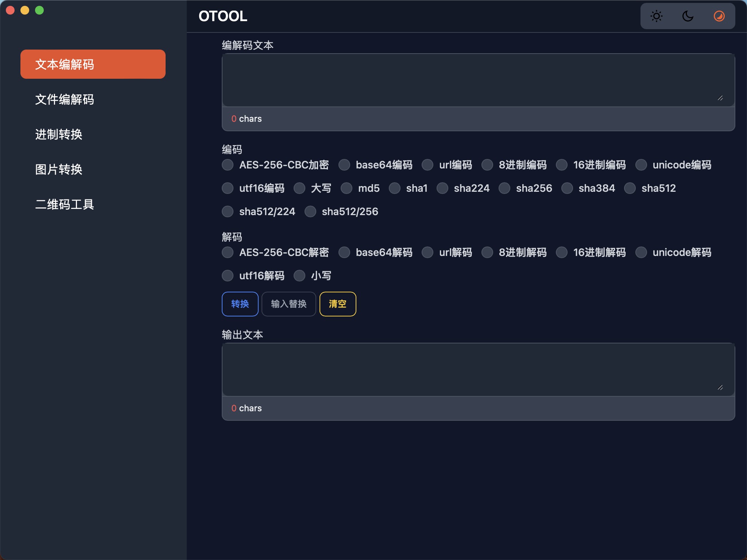This screenshot has height=560, width=747.
Task: Click the yellow 清空 clear button
Action: click(x=337, y=304)
